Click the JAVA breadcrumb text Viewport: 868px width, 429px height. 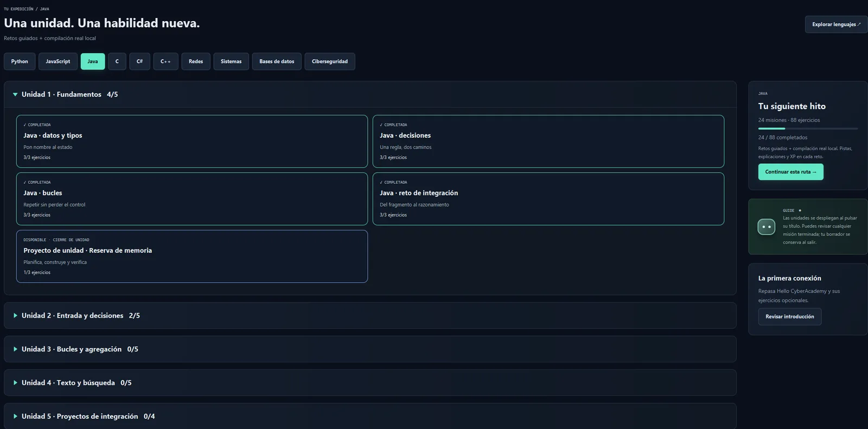[x=44, y=9]
